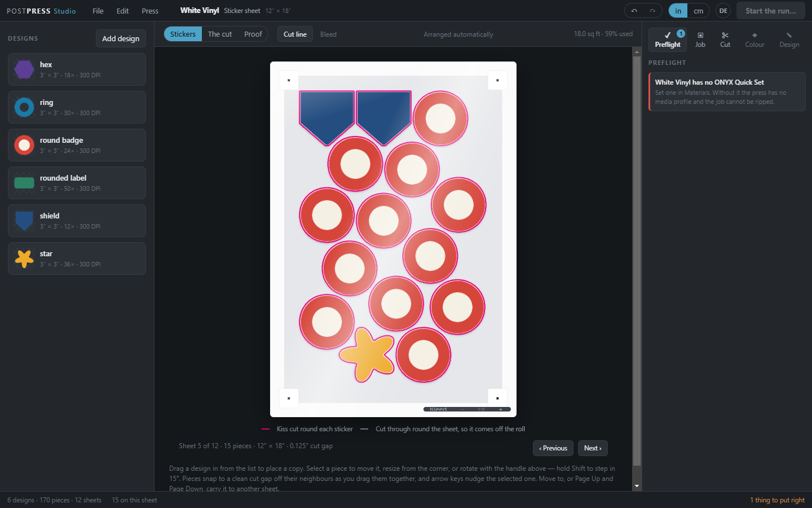This screenshot has height=508, width=812.
Task: Open the ONYX Quick Set preflight warning
Action: (727, 91)
